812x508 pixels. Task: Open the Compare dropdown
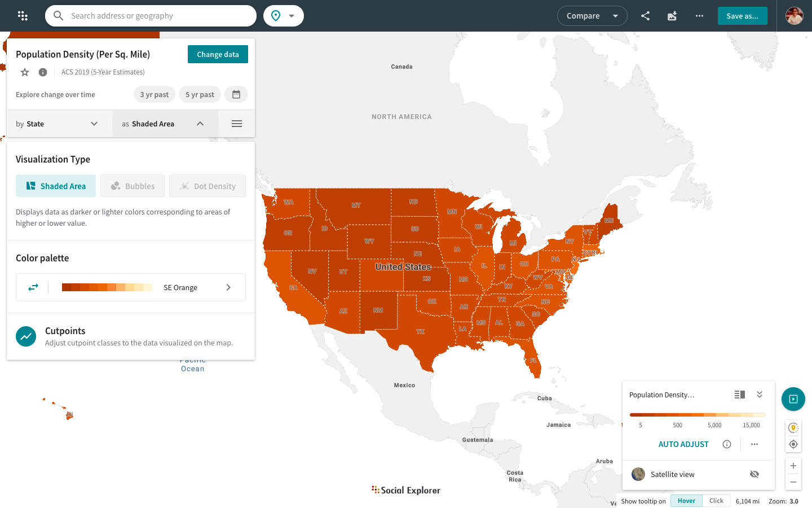click(x=592, y=16)
